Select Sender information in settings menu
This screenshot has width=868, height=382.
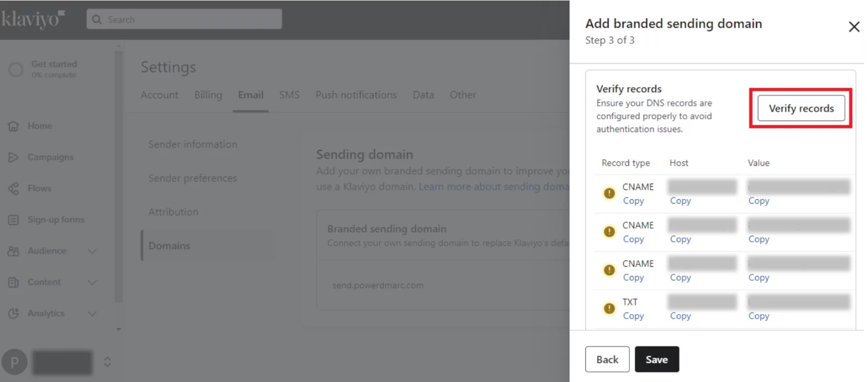[193, 144]
